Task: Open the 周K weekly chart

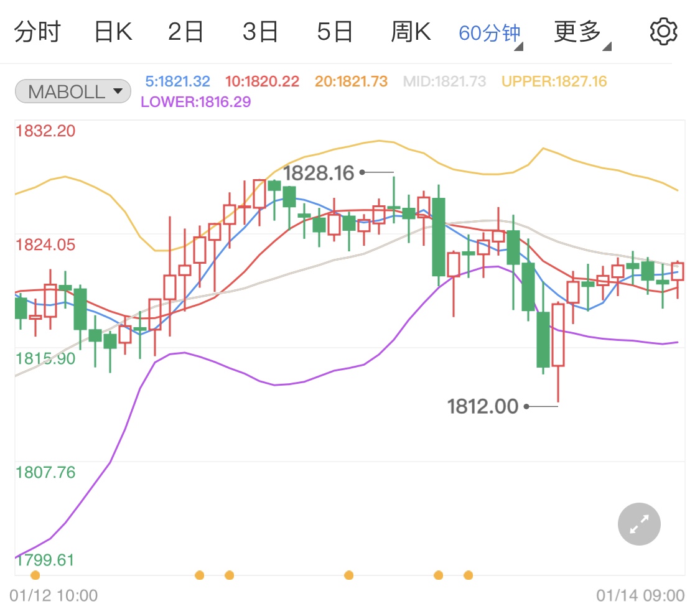Action: point(411,32)
